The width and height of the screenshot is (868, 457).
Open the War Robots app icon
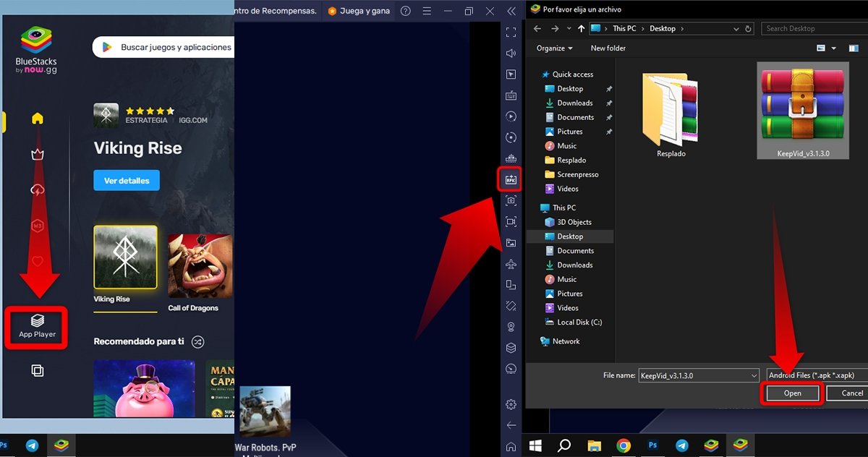click(265, 412)
